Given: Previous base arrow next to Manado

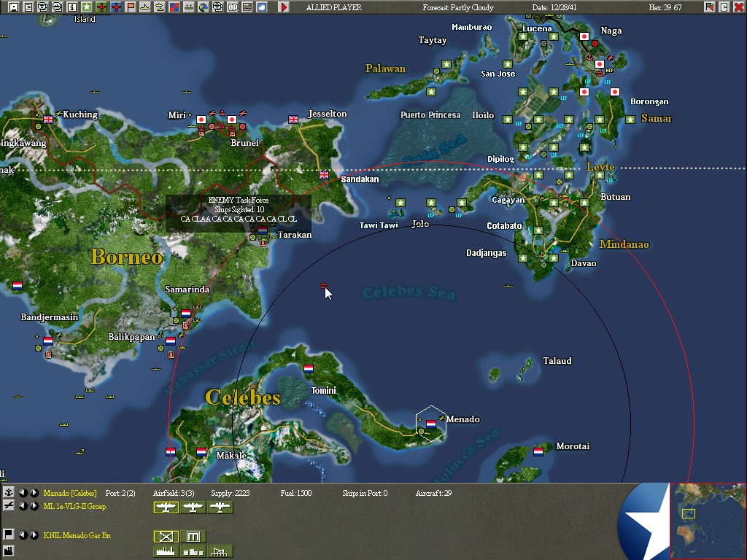Looking at the screenshot, I should [x=23, y=492].
